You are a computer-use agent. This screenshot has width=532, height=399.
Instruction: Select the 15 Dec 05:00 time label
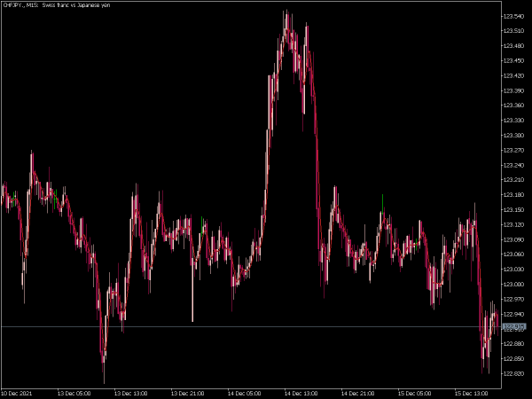click(414, 394)
